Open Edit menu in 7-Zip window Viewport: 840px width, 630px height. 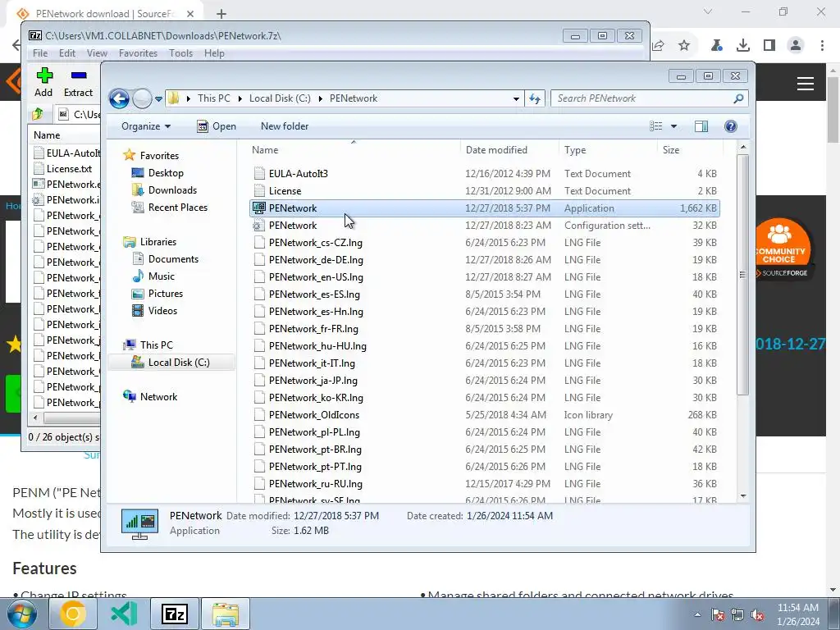67,53
